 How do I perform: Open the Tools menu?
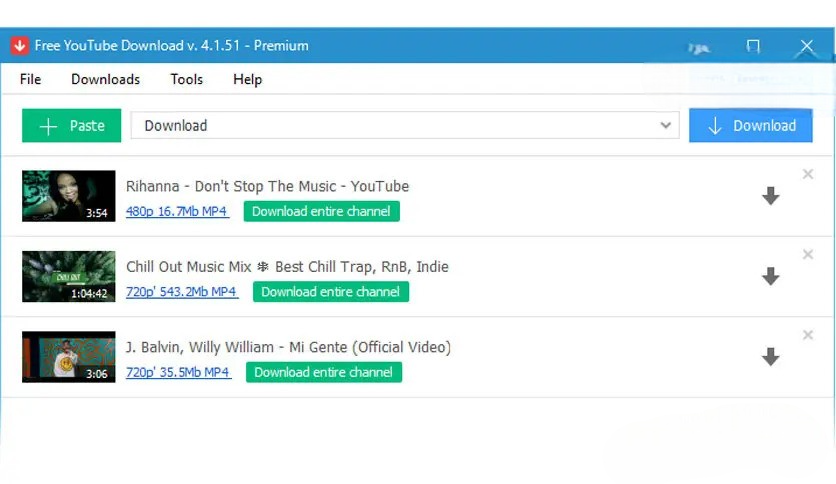point(187,79)
